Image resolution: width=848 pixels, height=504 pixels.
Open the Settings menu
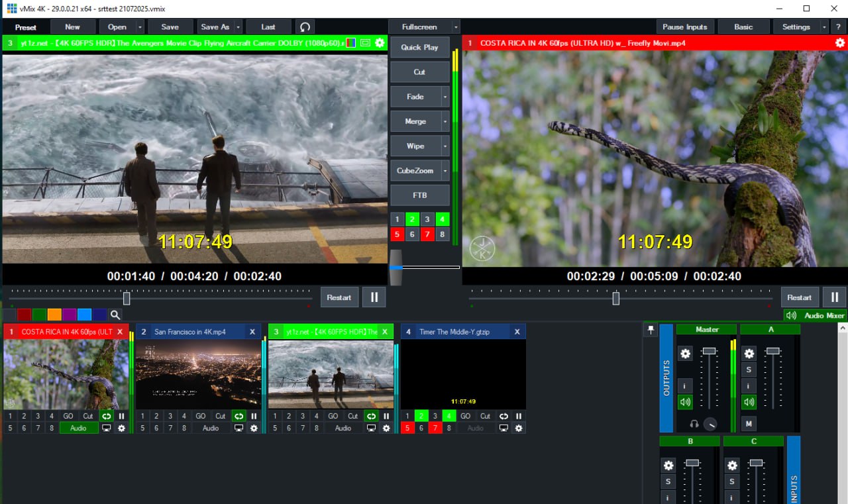point(796,27)
